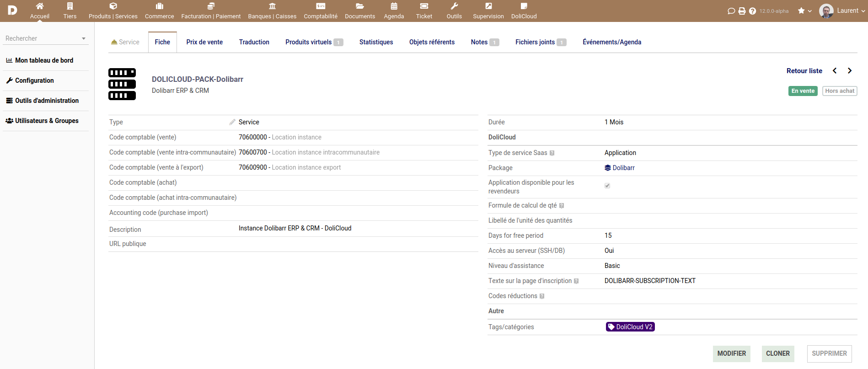This screenshot has height=369, width=868.
Task: Open the Laurent user dropdown
Action: 851,11
